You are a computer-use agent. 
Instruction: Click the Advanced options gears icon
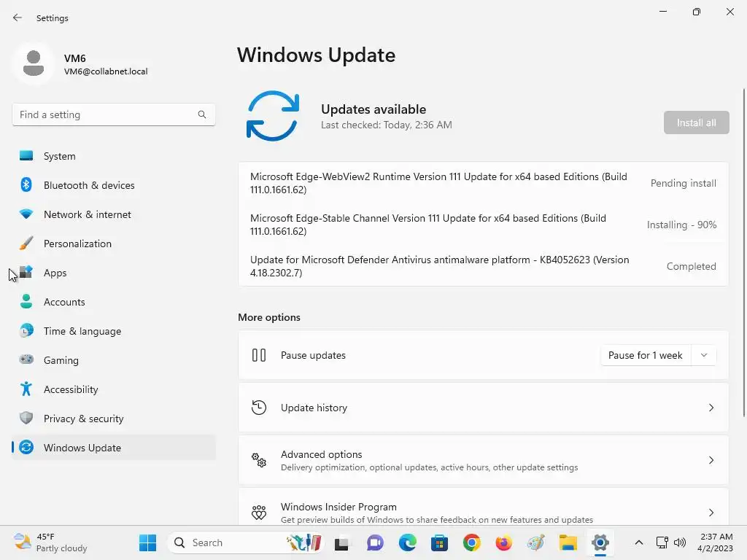pyautogui.click(x=259, y=460)
